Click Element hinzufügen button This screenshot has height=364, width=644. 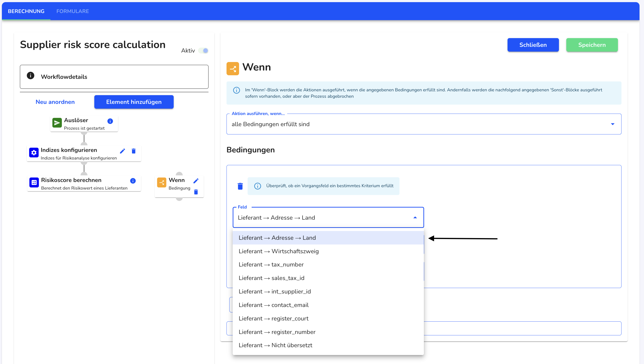click(x=134, y=102)
